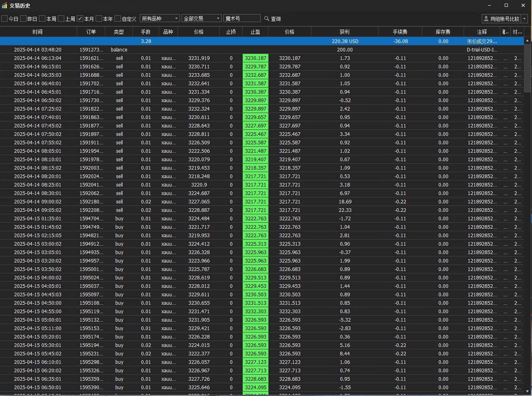Image resolution: width=532 pixels, height=396 pixels.
Task: Click the profit value 3.34
Action: coord(345,134)
